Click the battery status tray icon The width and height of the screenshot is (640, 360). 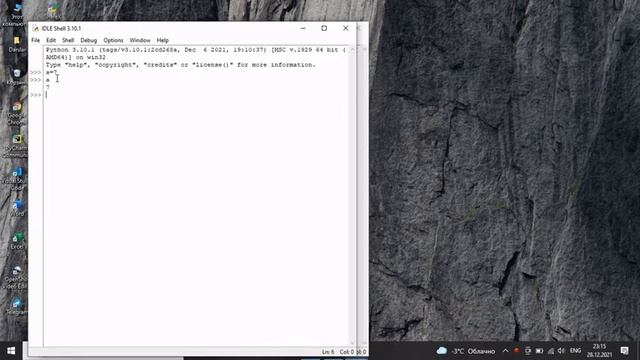tap(539, 351)
